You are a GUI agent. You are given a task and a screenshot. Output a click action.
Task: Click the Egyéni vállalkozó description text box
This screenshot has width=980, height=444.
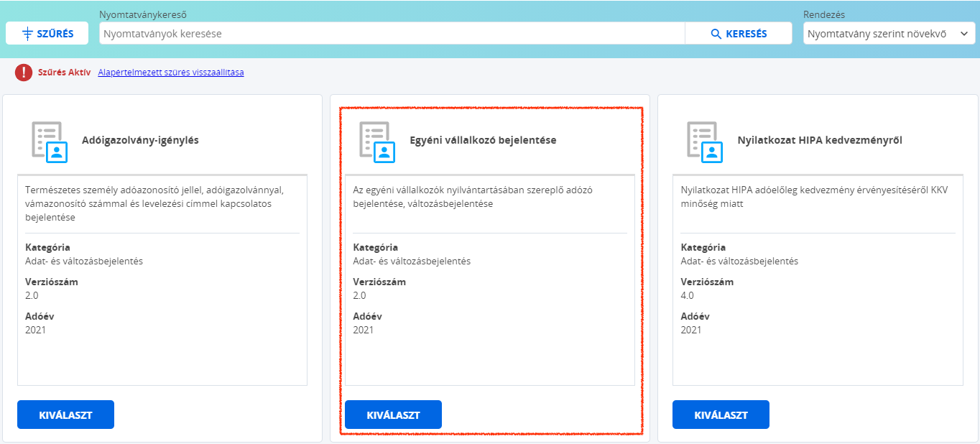(490, 280)
